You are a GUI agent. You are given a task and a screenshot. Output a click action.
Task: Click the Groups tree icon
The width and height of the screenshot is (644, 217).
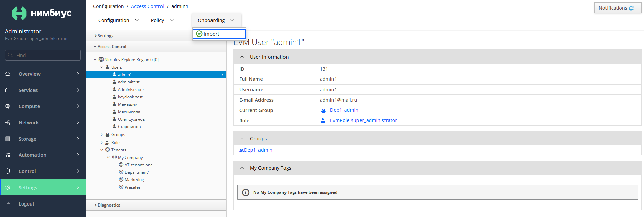[107, 135]
